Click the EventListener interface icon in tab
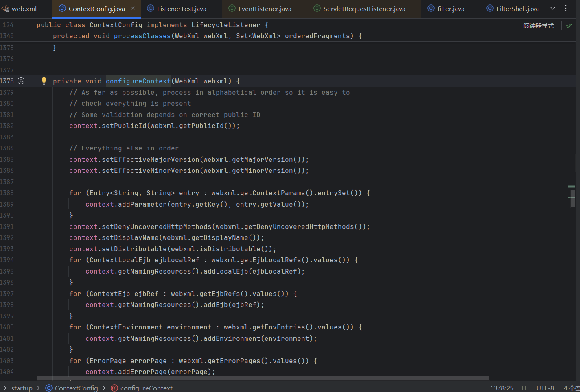Viewport: 580px width, 392px height. point(232,9)
